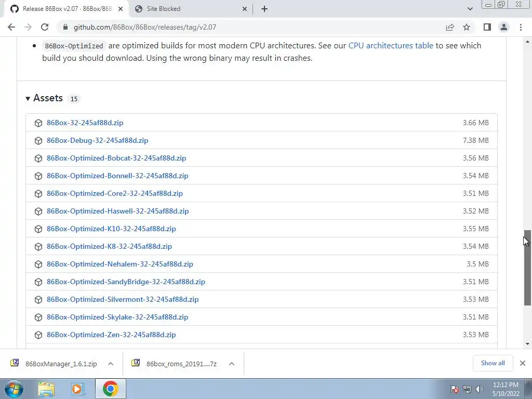Click the address bar URL field
The image size is (532, 399).
coord(251,27)
